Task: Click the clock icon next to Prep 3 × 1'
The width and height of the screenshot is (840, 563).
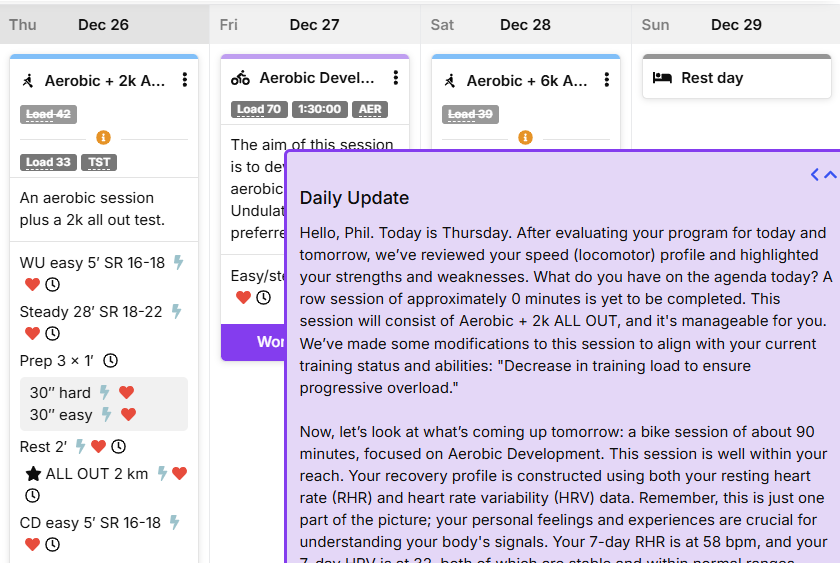Action: [110, 361]
